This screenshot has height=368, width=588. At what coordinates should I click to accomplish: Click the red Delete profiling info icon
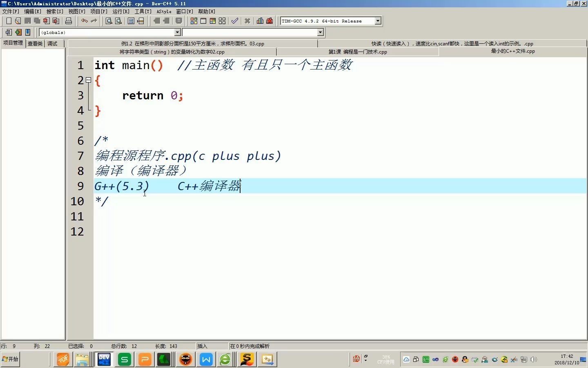(269, 21)
